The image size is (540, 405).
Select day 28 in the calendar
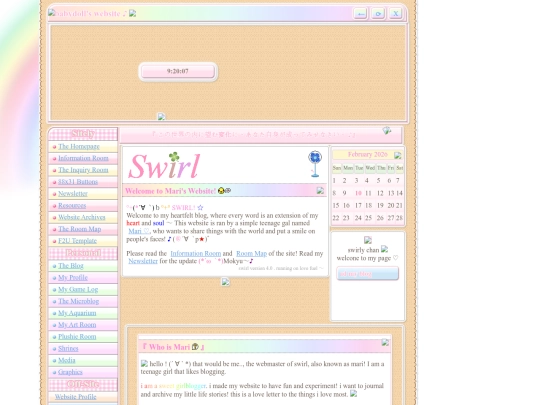click(x=399, y=218)
